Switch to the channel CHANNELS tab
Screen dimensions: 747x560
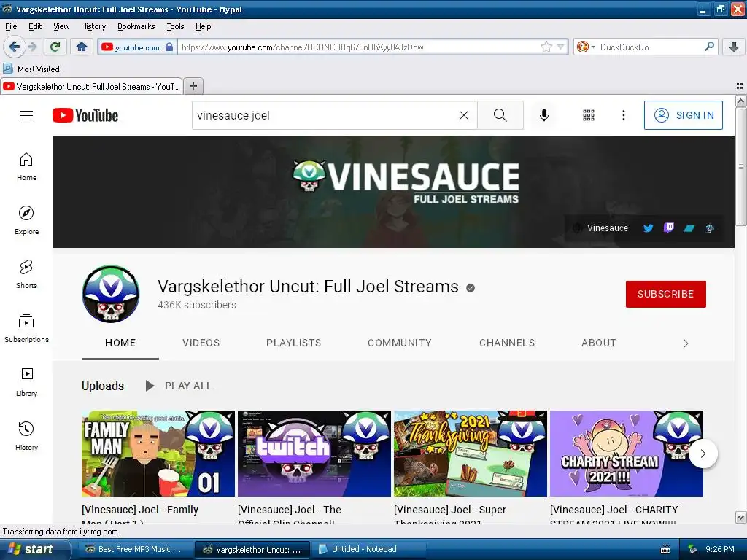click(507, 343)
